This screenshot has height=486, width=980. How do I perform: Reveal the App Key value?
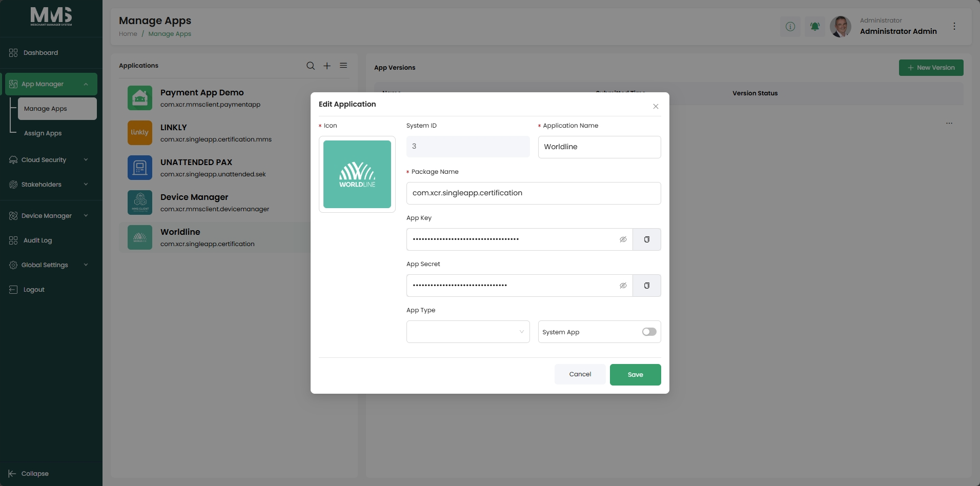coord(623,239)
